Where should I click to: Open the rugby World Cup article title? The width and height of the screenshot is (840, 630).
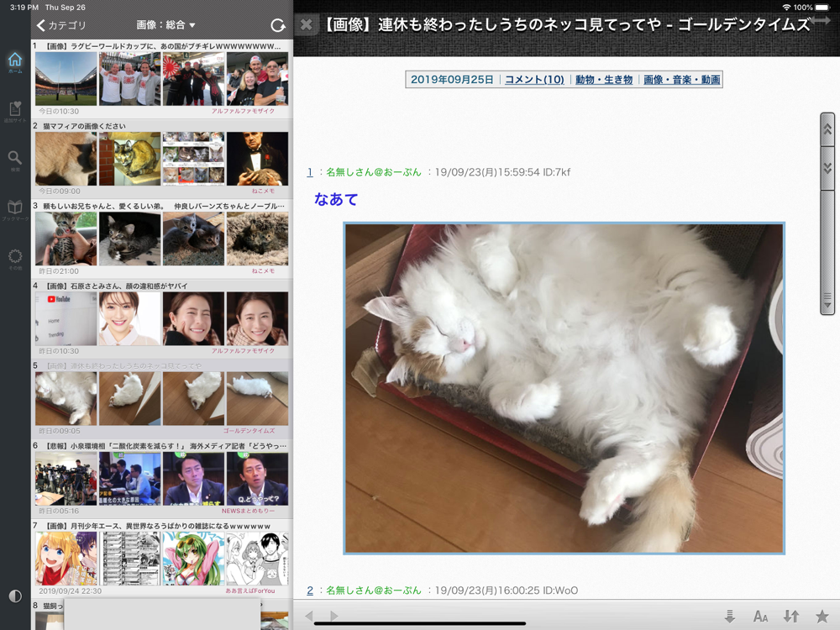pos(163,46)
